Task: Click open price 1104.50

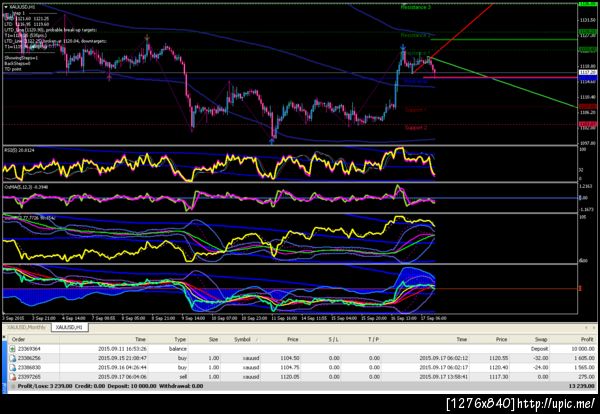Action: [x=289, y=358]
